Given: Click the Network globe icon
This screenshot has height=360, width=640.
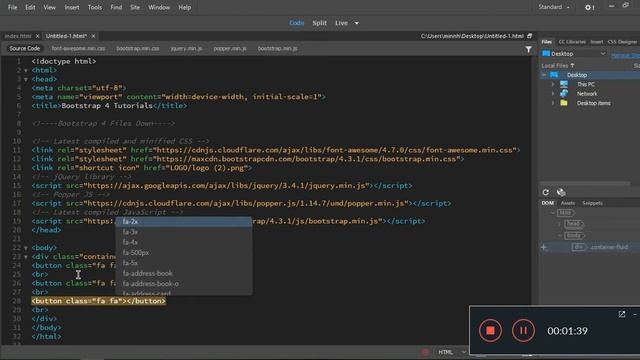Looking at the screenshot, I should (564, 93).
